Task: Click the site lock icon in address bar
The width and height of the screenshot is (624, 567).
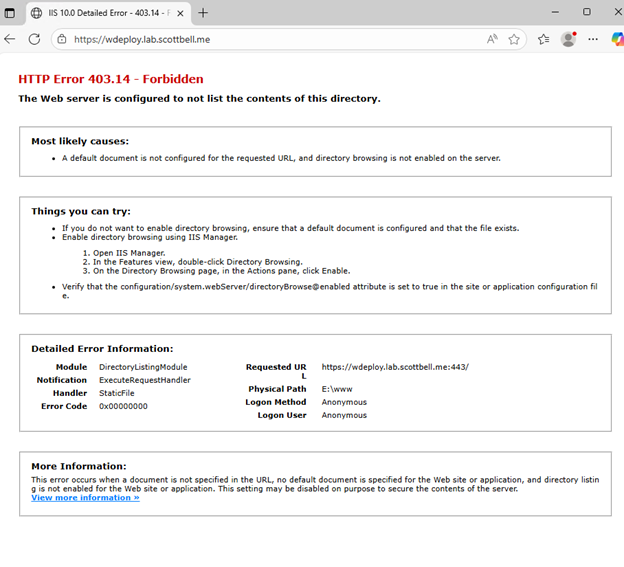Action: [61, 39]
